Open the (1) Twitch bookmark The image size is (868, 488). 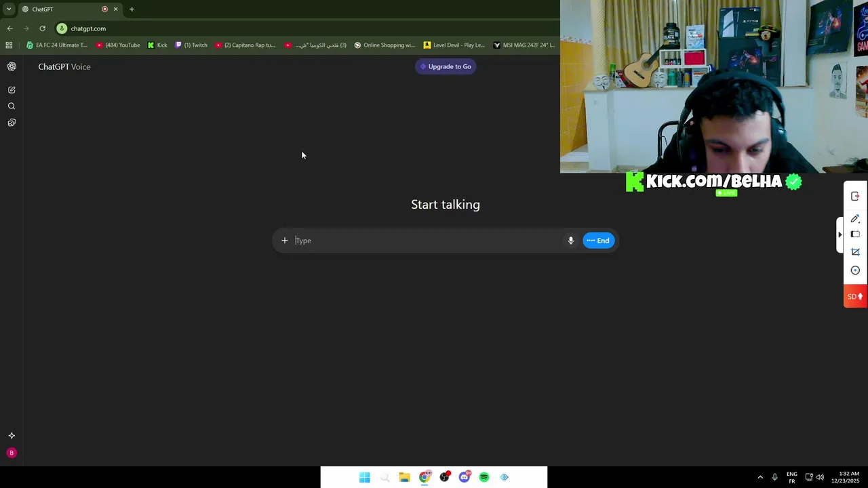(191, 45)
